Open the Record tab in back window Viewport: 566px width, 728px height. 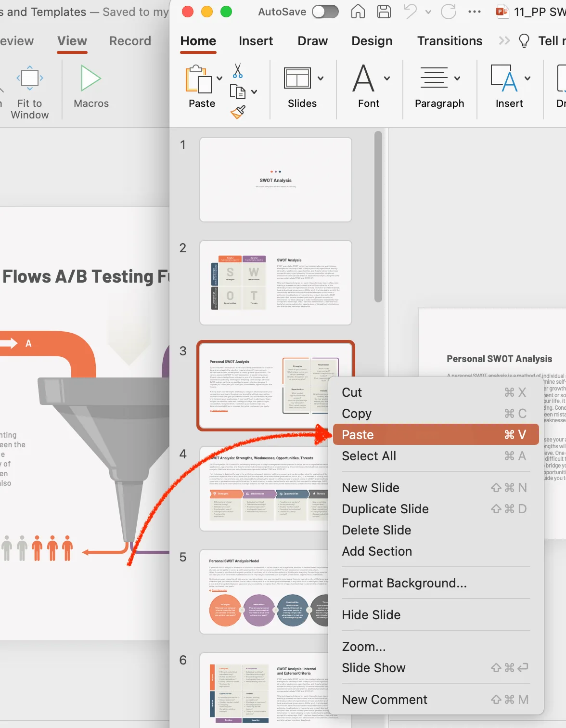[130, 41]
